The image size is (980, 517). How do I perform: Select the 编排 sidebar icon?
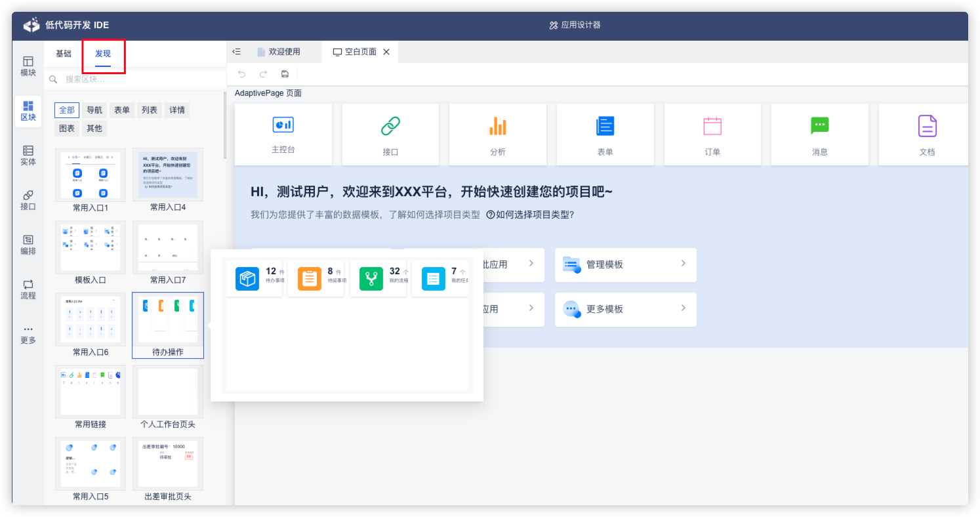28,245
